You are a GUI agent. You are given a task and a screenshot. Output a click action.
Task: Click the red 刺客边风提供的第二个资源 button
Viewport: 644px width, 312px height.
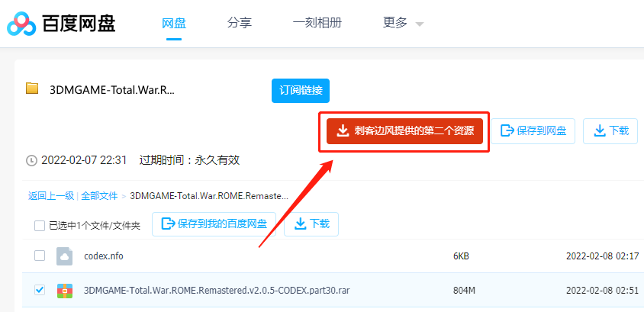404,131
